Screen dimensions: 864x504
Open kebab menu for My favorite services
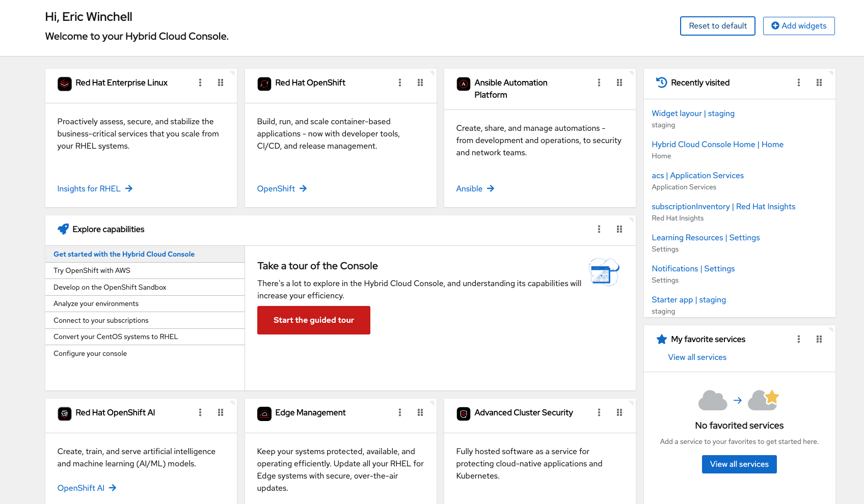point(799,339)
